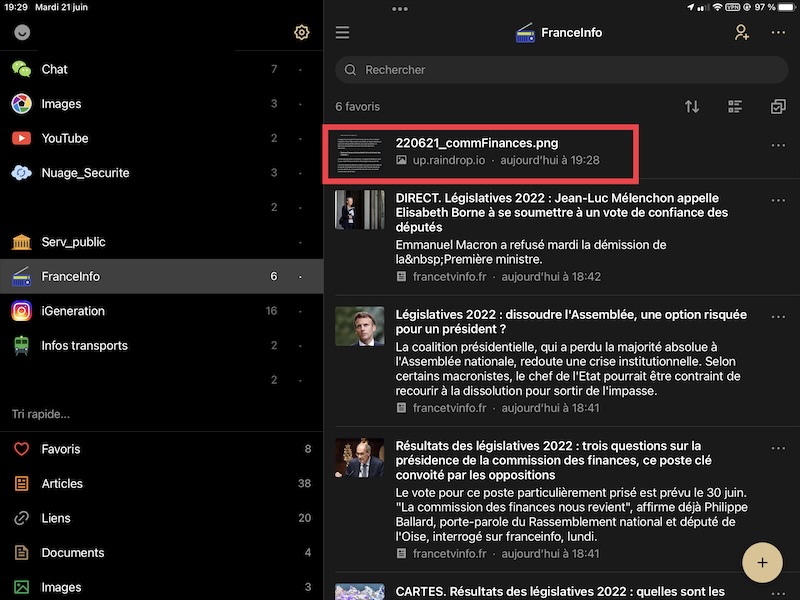Image resolution: width=800 pixels, height=600 pixels.
Task: Open the Nuage_Securite collection
Action: 161,173
